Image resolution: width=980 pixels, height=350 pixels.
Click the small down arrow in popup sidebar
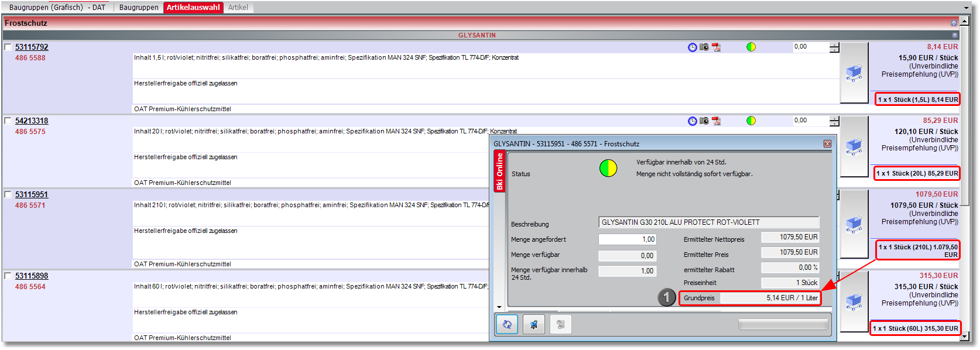(x=499, y=307)
